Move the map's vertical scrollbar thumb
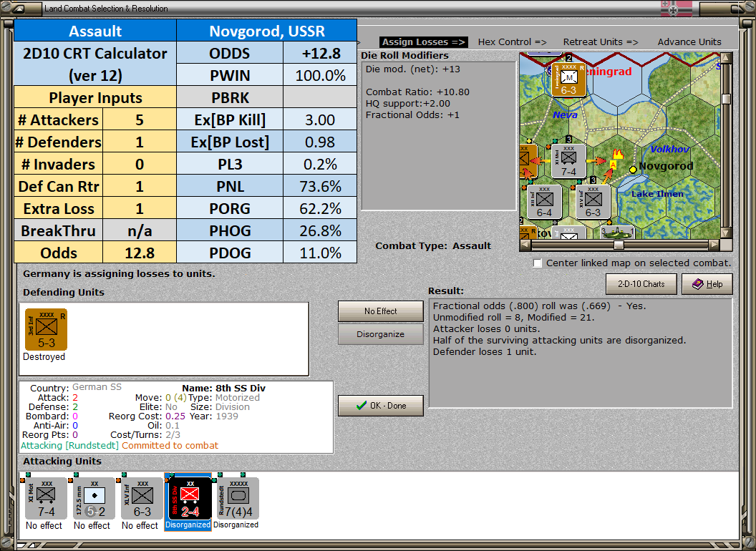This screenshot has width=756, height=551. pyautogui.click(x=726, y=99)
